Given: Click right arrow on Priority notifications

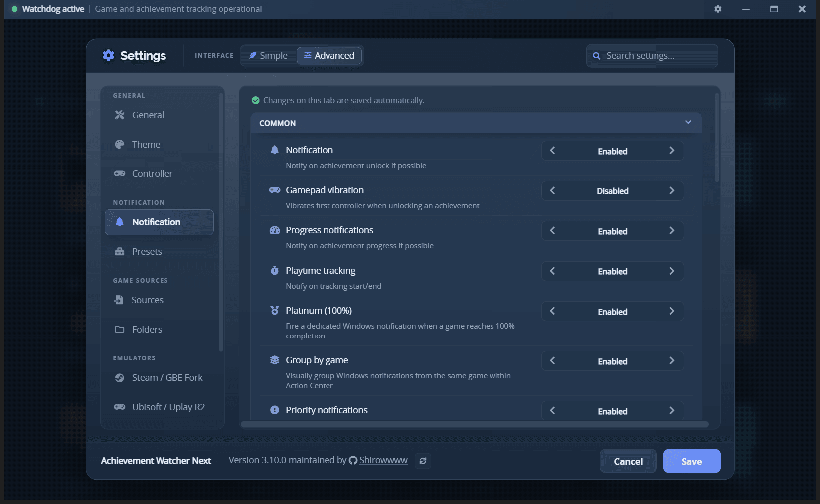Looking at the screenshot, I should pyautogui.click(x=672, y=411).
